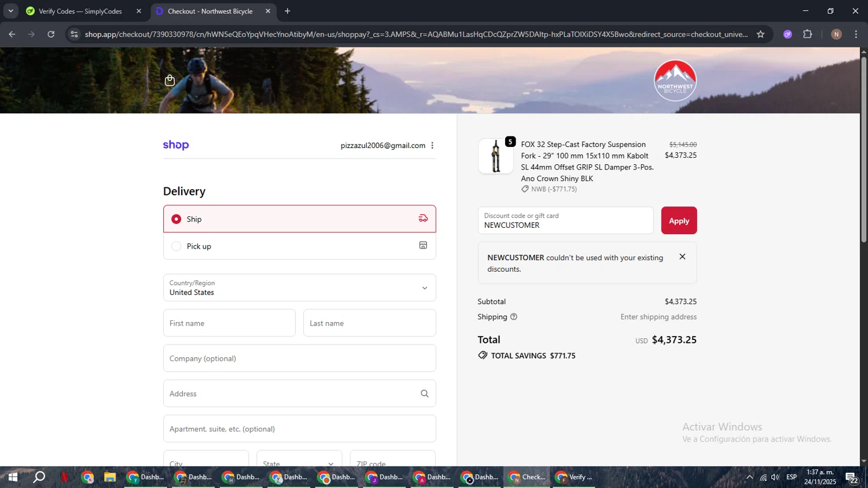This screenshot has height=488, width=868.
Task: Apply the discount code
Action: (x=679, y=220)
